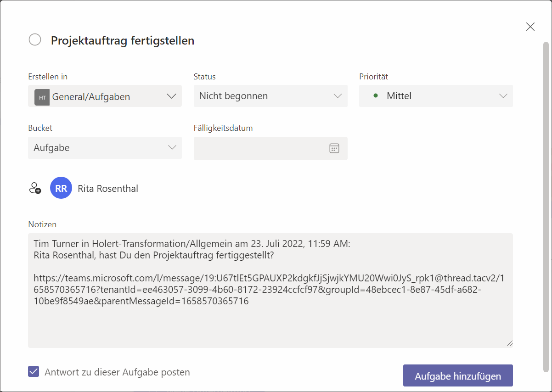Screen dimensions: 552x392
Task: Click the dialog vertical scrollbar
Action: [x=546, y=207]
